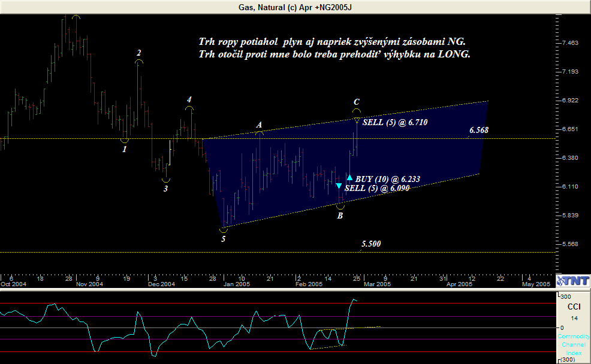591x364 pixels.
Task: Click price axis value 5.839
Action: coord(570,216)
